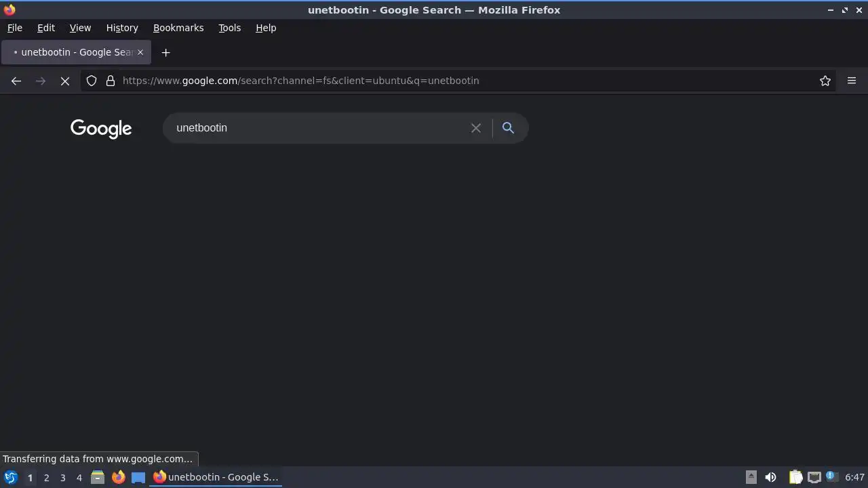The height and width of the screenshot is (488, 868).
Task: Close the unetbootin Google Search tab
Action: (x=140, y=52)
